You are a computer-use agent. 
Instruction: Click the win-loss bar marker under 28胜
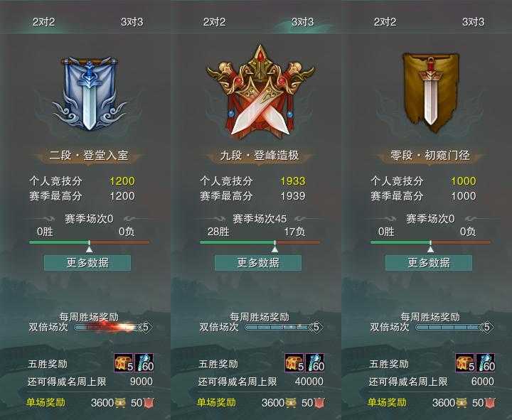point(275,249)
